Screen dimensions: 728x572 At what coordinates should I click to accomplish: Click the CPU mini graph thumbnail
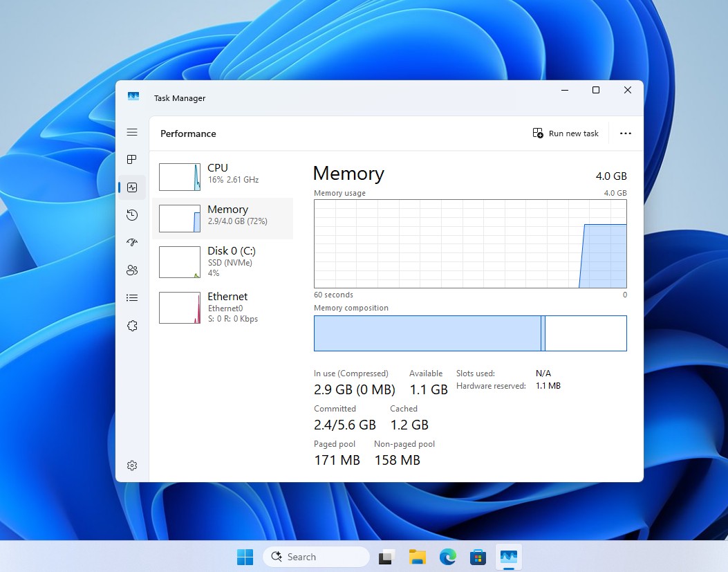coord(180,177)
